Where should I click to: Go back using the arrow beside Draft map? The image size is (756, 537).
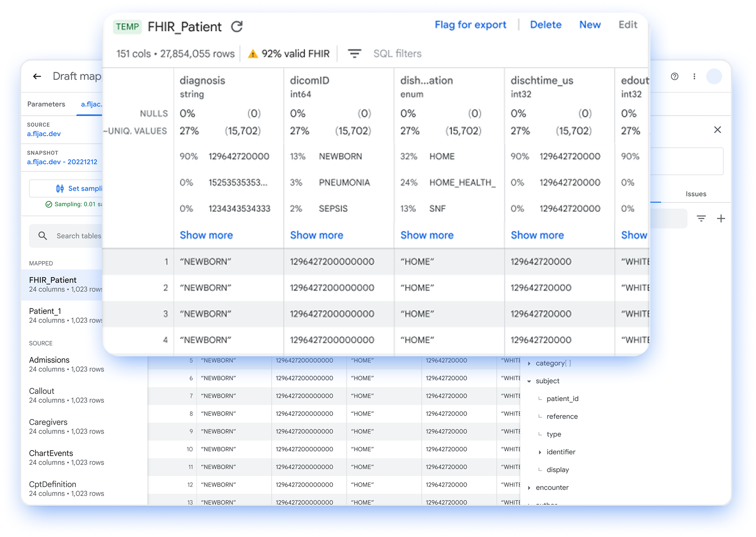coord(37,76)
